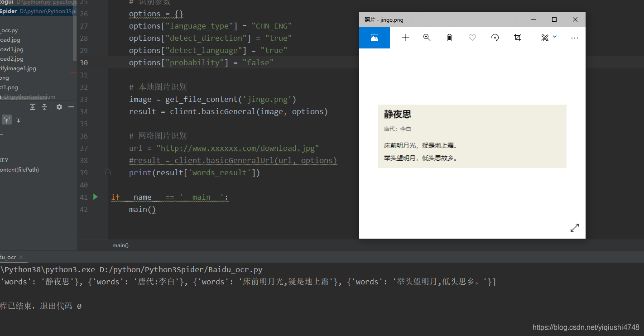Image resolution: width=644 pixels, height=336 pixels.
Task: Mark photo as favorite with heart icon
Action: pos(472,38)
